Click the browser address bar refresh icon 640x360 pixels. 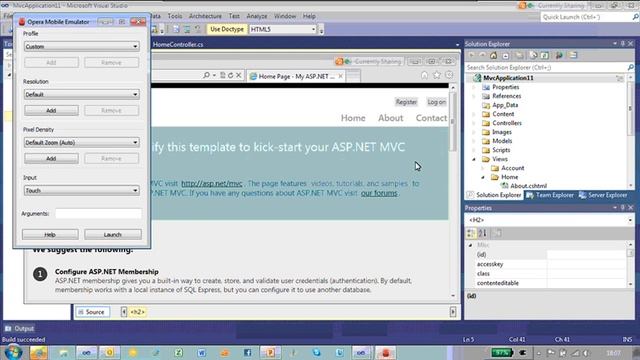tap(231, 76)
